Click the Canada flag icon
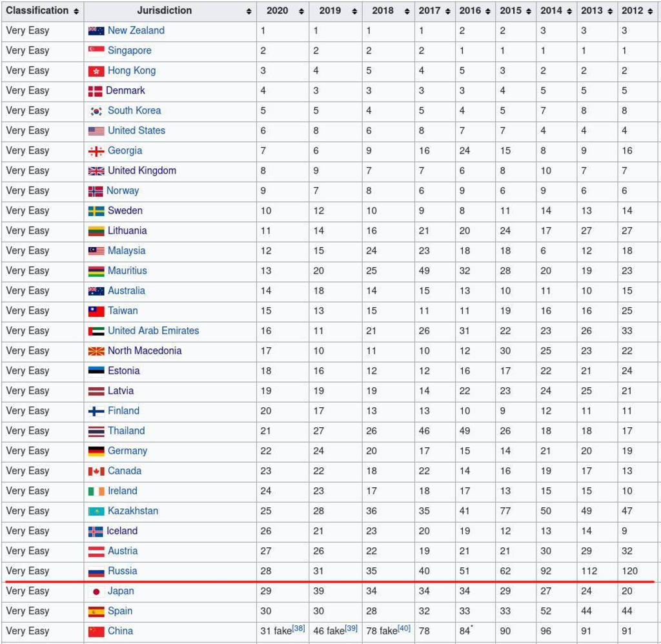661x644 pixels. click(96, 471)
